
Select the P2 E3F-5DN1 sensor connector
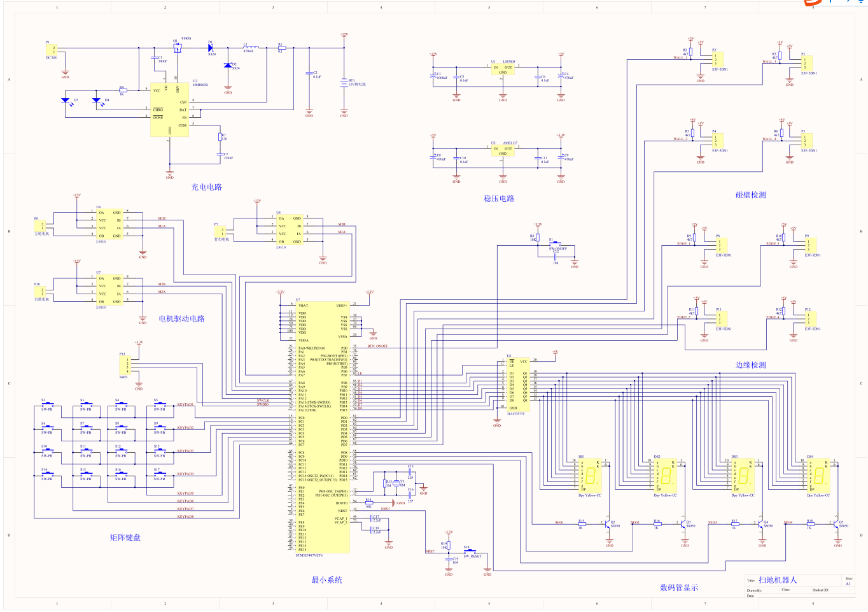[x=718, y=59]
